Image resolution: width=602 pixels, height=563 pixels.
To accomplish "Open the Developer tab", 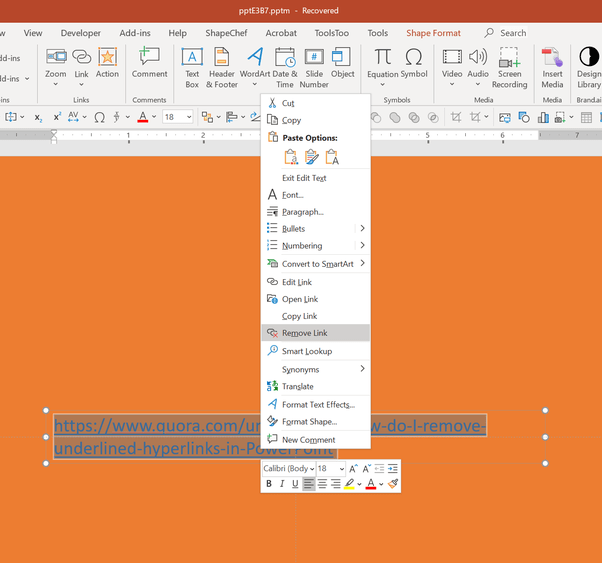I will (81, 33).
